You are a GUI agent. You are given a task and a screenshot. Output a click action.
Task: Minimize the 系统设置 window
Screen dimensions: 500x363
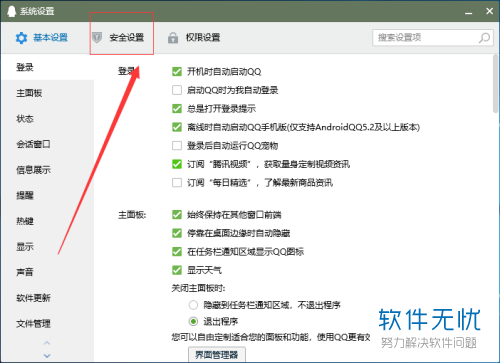[469, 12]
